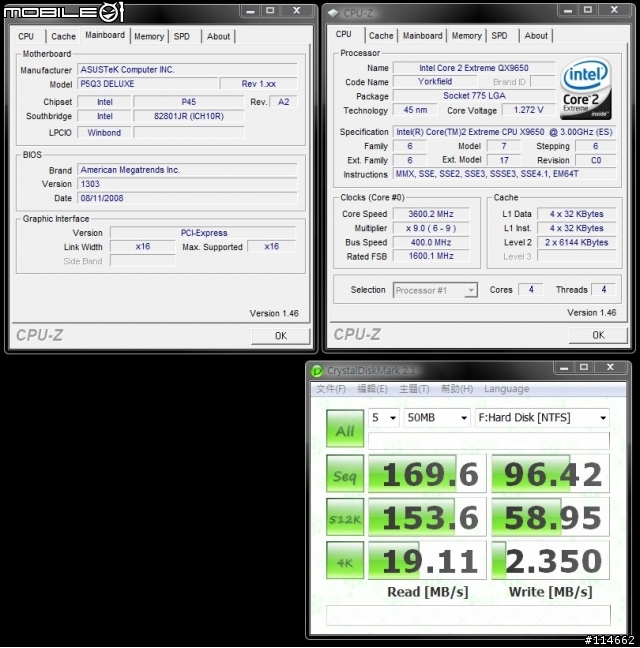Click the Core Speed value 3600.2 MHz
This screenshot has height=648, width=640.
click(431, 214)
